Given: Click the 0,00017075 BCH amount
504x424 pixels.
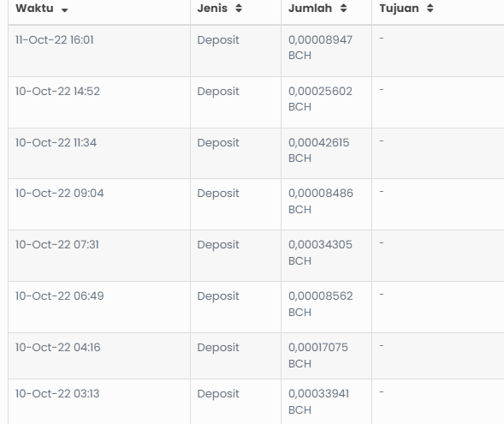Looking at the screenshot, I should [318, 355].
